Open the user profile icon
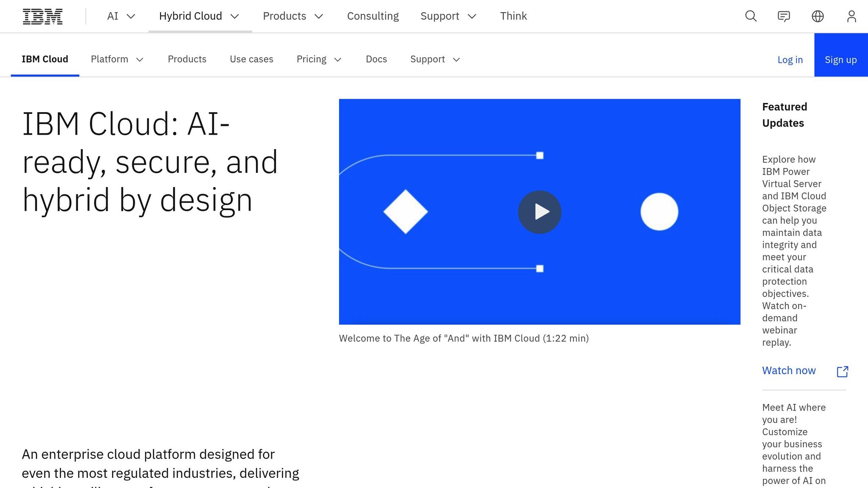This screenshot has height=488, width=868. pyautogui.click(x=851, y=16)
